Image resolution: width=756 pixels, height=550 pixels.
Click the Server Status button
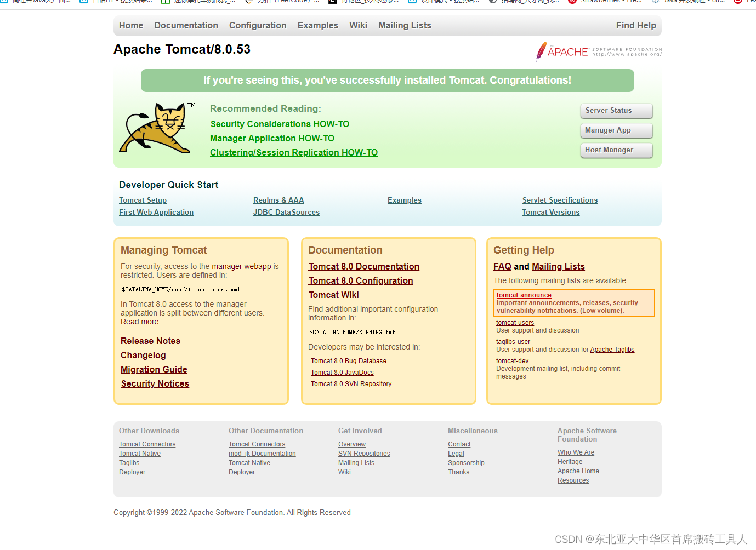tap(616, 111)
